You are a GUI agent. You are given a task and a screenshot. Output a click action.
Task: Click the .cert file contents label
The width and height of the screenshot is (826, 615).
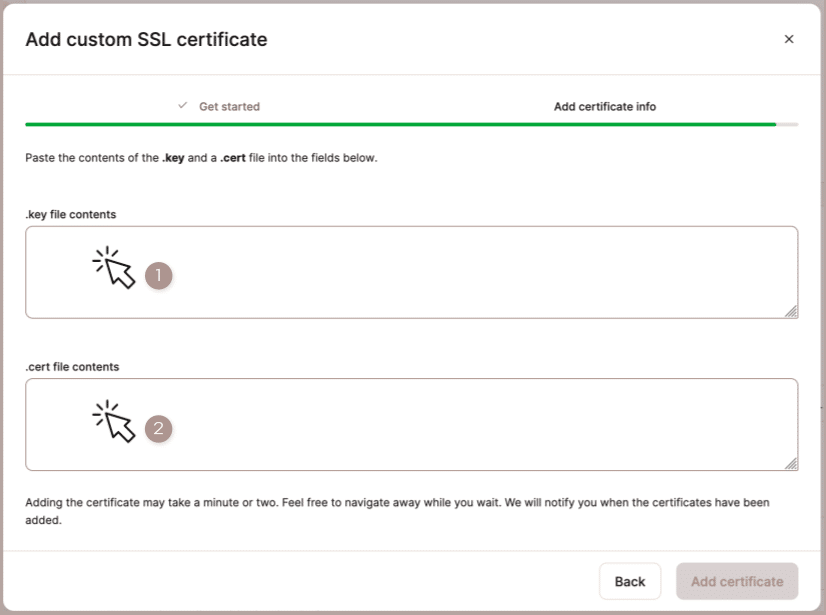[71, 367]
